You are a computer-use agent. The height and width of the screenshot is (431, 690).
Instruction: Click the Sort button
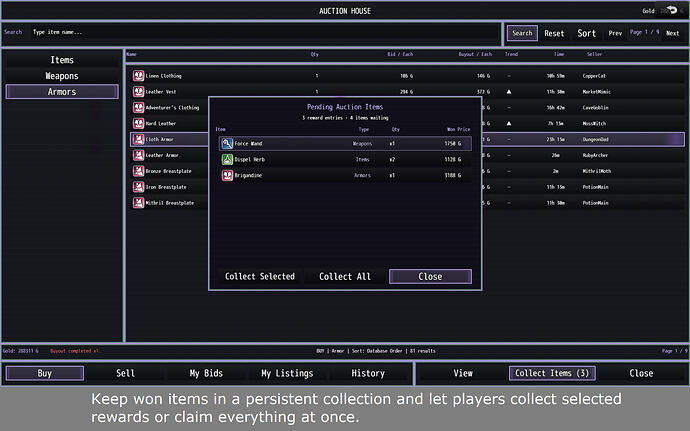587,33
